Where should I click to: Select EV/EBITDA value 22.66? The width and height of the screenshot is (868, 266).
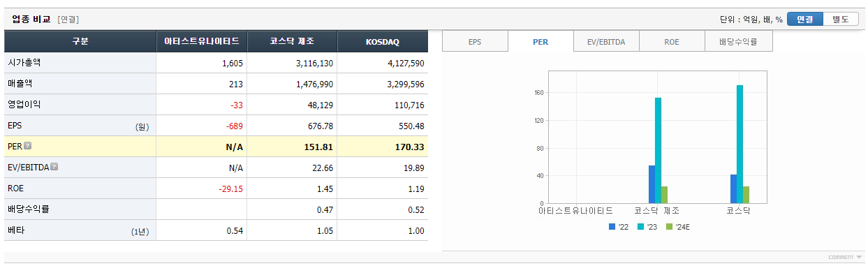323,168
